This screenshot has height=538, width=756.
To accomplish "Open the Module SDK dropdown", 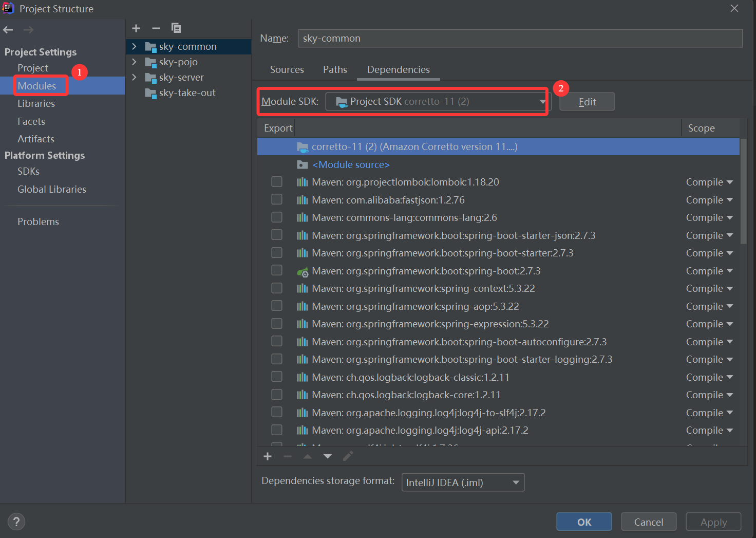I will (438, 102).
